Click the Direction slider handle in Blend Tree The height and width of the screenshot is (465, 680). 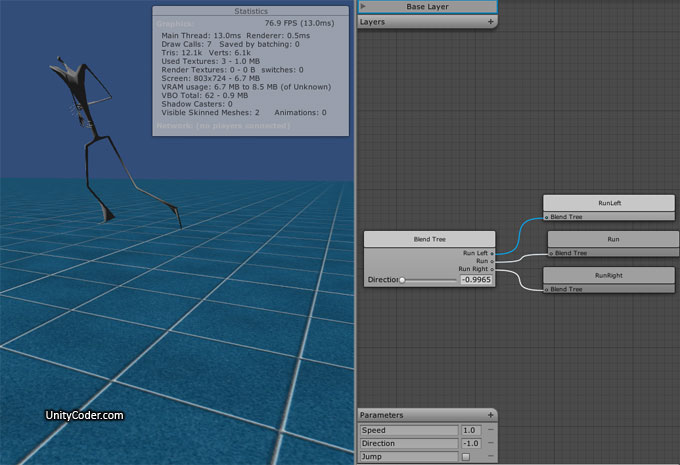[x=402, y=280]
